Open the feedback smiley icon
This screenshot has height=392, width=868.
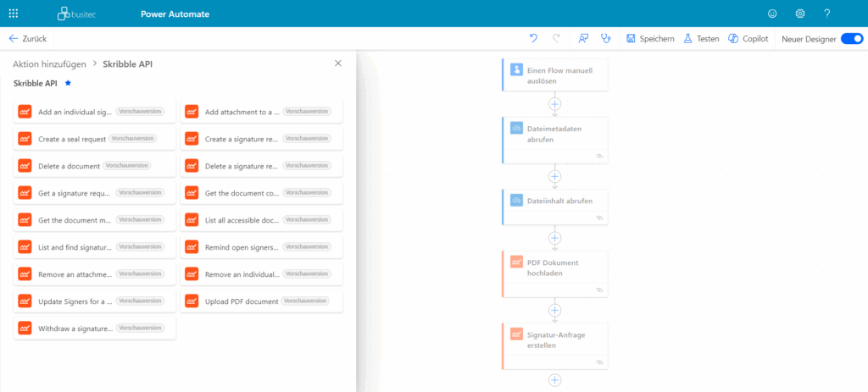(772, 14)
